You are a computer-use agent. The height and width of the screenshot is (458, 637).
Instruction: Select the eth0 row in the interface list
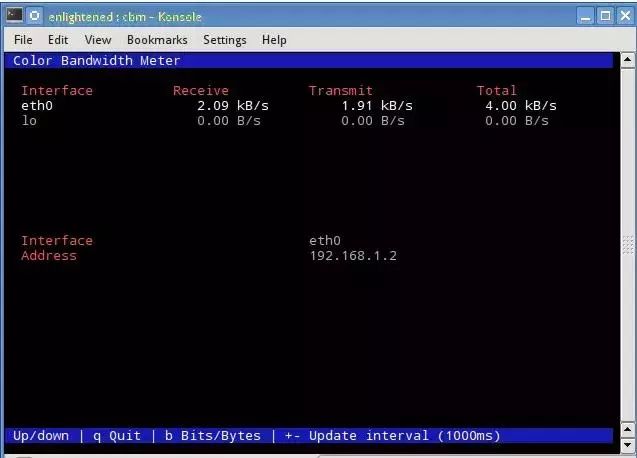[x=289, y=106]
